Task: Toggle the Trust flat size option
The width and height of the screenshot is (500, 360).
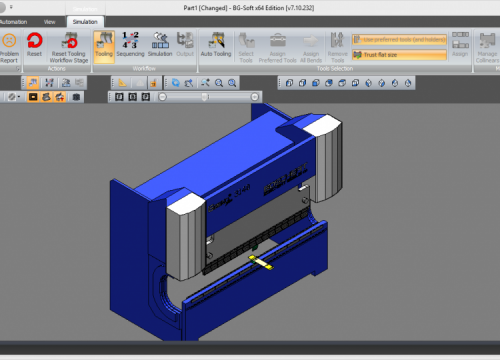Action: click(399, 55)
